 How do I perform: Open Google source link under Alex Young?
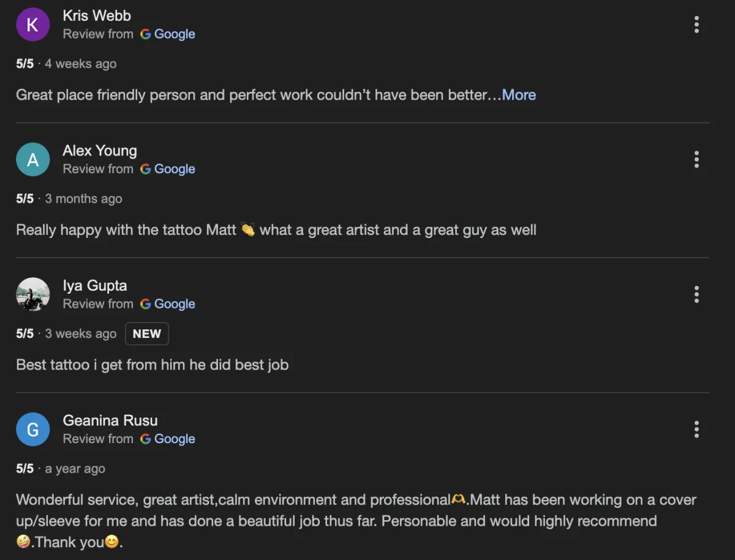(x=168, y=169)
